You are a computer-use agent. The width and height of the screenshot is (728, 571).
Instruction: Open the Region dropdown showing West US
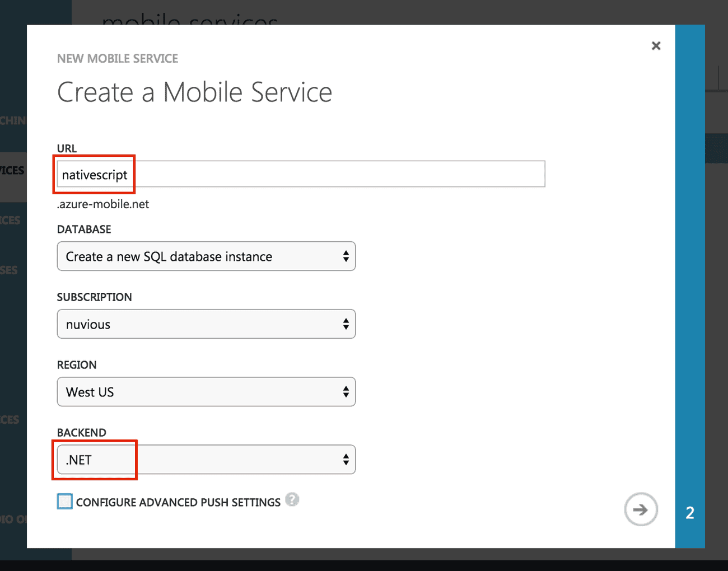click(x=206, y=391)
